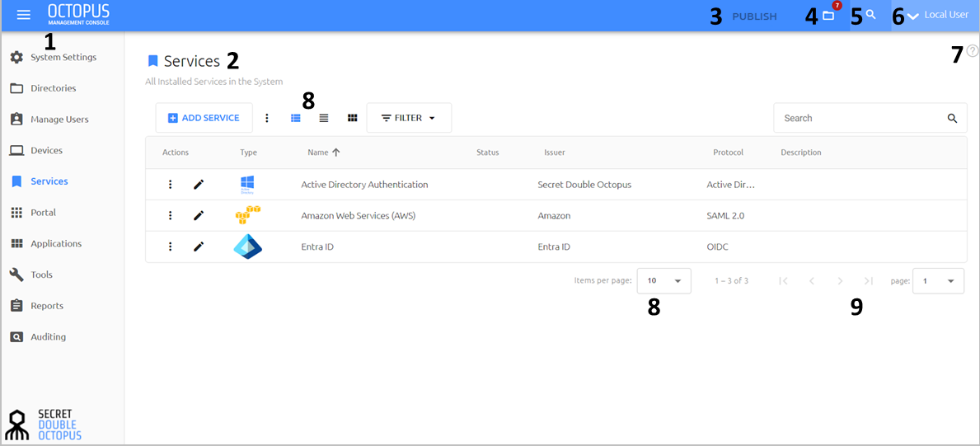The height and width of the screenshot is (446, 980).
Task: Select the Amazon Web Services (AWS) name cell
Action: click(359, 215)
